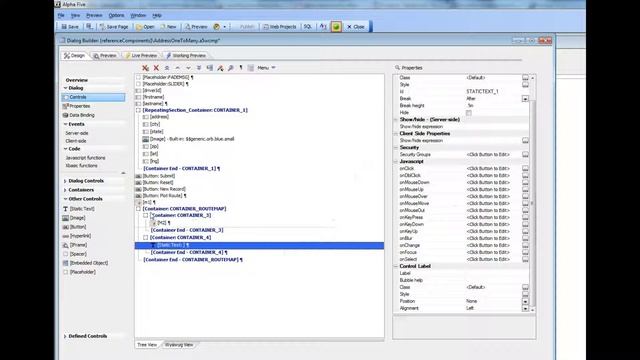Click the Save Page toolbar button
Image resolution: width=640 pixels, height=360 pixels.
tap(114, 27)
